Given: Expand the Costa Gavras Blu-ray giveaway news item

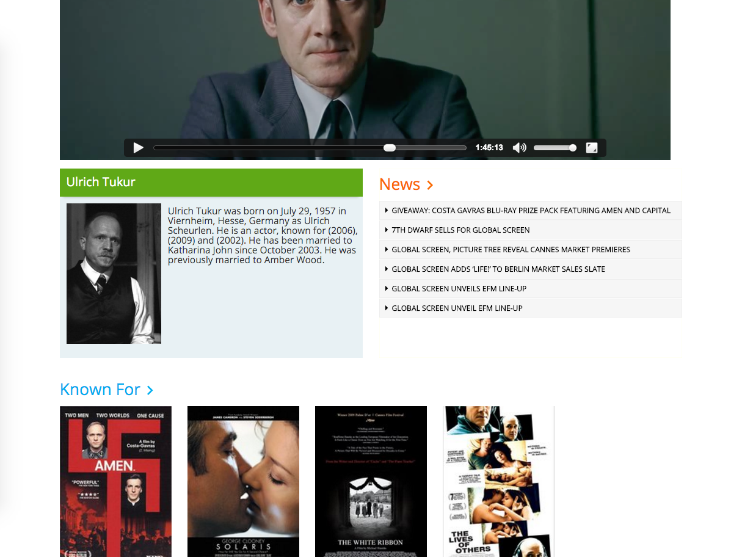Looking at the screenshot, I should tap(530, 210).
